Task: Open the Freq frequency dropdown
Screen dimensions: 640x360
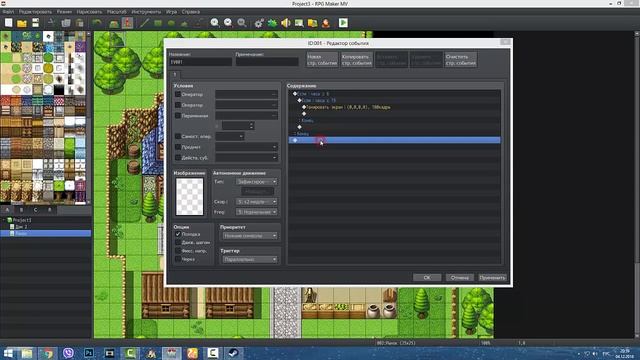Action: 256,212
